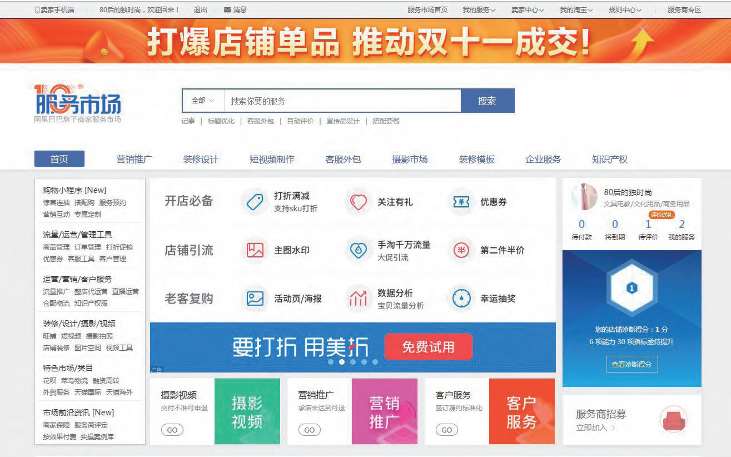Expand the 我的服务 menu in top bar
The image size is (731, 457).
pos(479,9)
